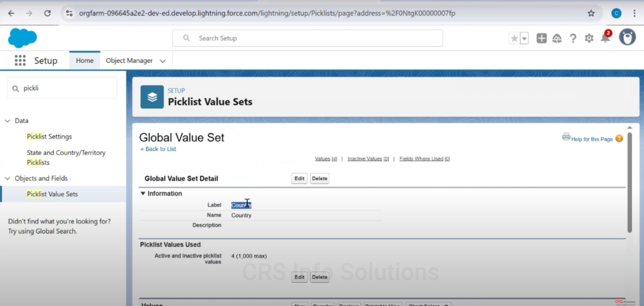Click the Global Value Set heading
644x306 pixels.
[182, 137]
